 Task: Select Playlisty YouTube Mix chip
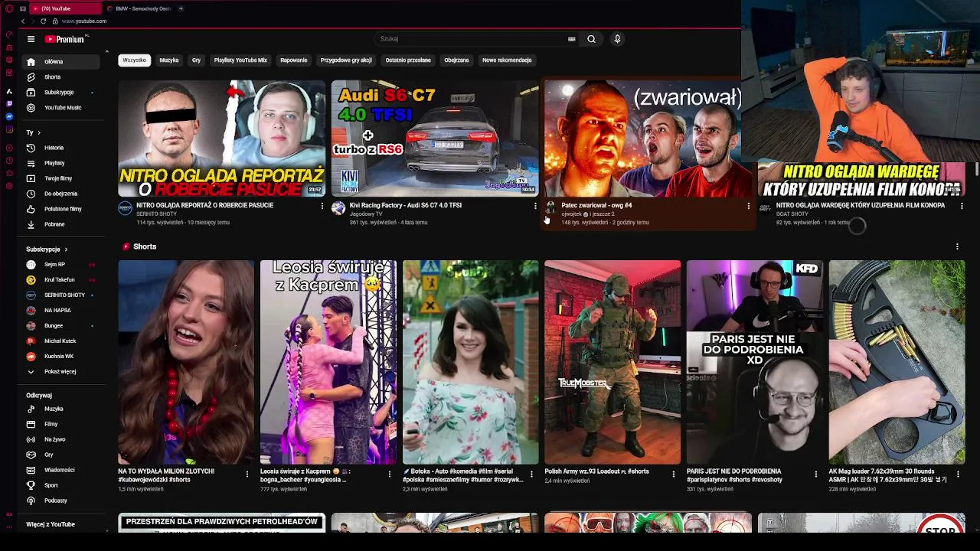(240, 60)
